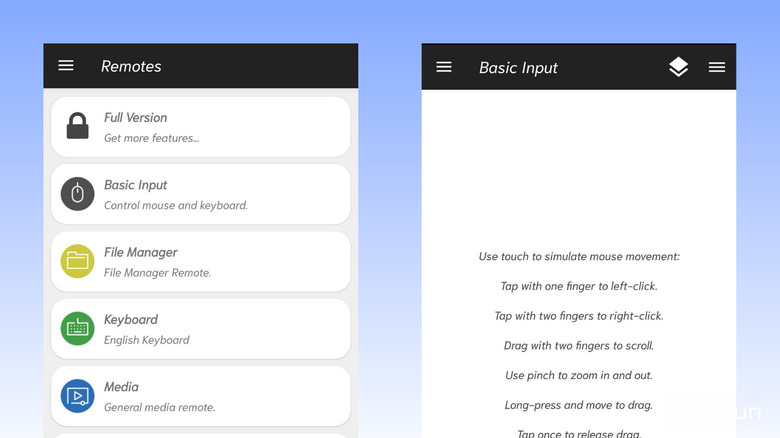Click the 'General media remote.' subtitle
780x438 pixels.
pyautogui.click(x=159, y=407)
